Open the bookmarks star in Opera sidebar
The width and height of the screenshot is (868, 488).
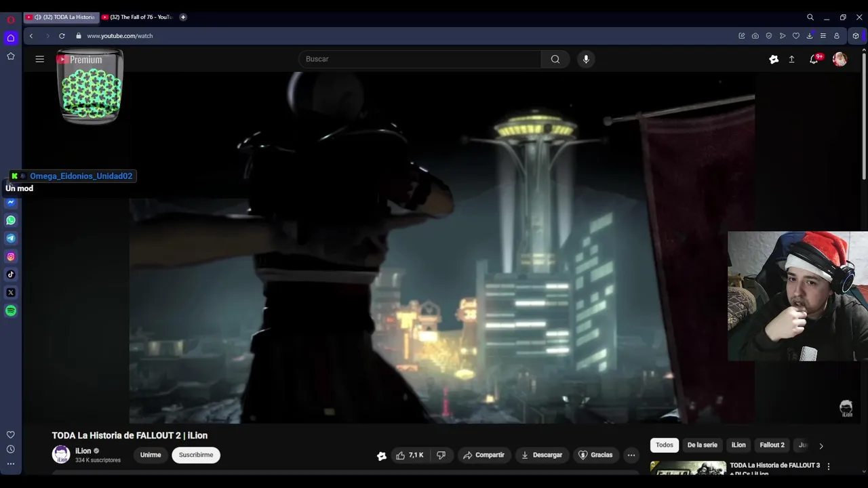(11, 56)
